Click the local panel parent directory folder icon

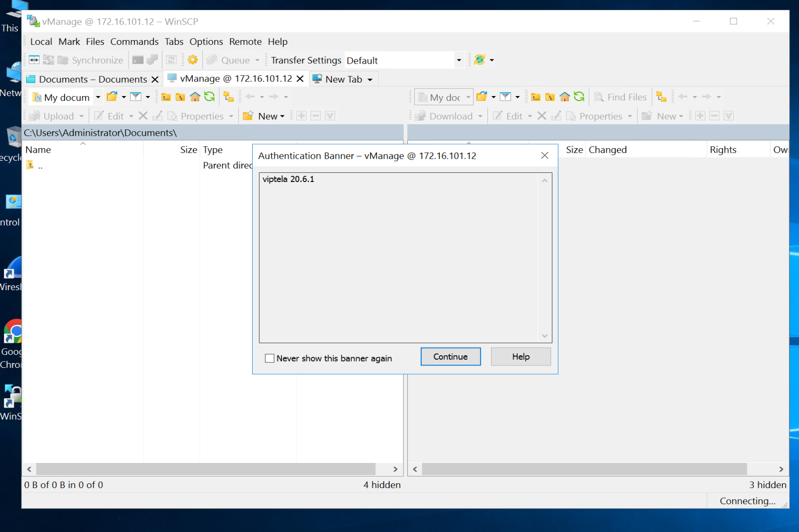(166, 97)
